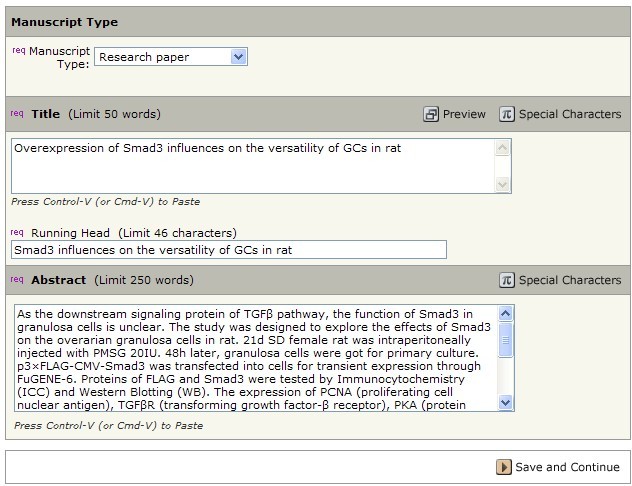Click the arrow icon beside Save and Continue

click(x=504, y=467)
